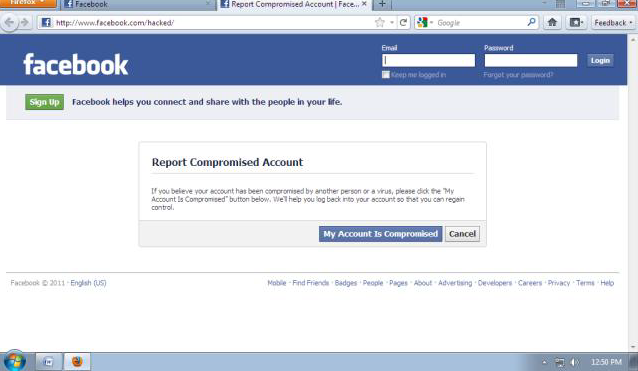Open the Firefox menu button

(x=28, y=3)
